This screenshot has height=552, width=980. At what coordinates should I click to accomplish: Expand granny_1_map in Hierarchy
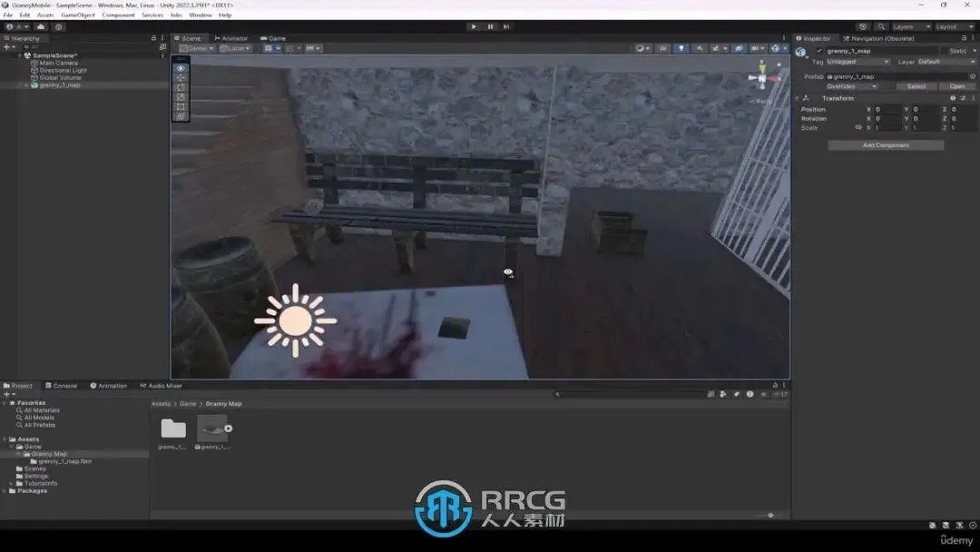[x=26, y=85]
